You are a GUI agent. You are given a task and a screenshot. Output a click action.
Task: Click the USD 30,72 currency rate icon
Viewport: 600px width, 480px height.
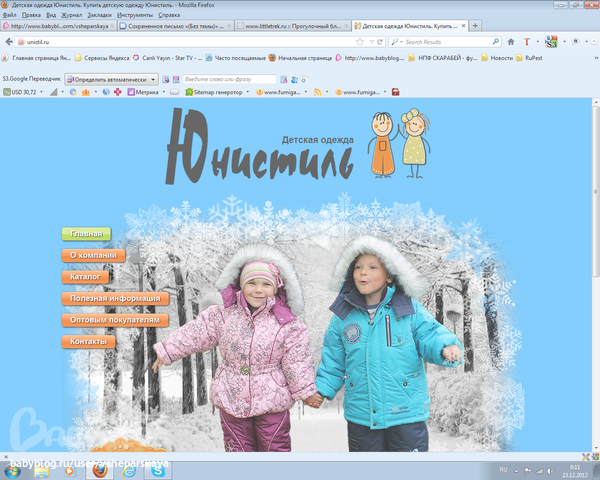tap(6, 92)
